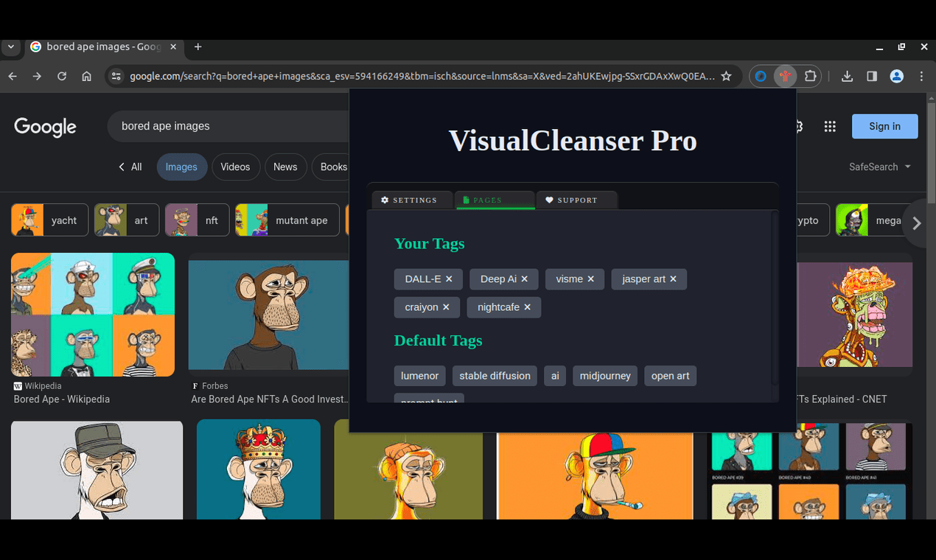Filter images by art chip

click(127, 220)
